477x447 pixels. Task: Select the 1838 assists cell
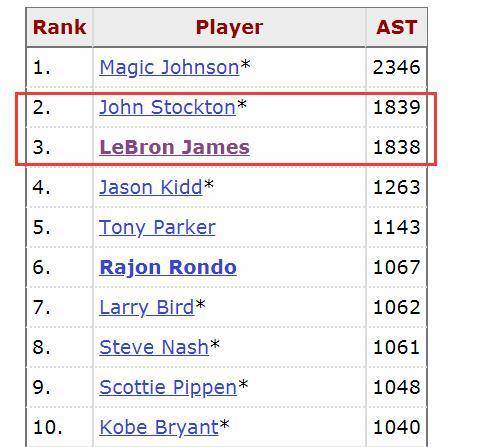[397, 147]
